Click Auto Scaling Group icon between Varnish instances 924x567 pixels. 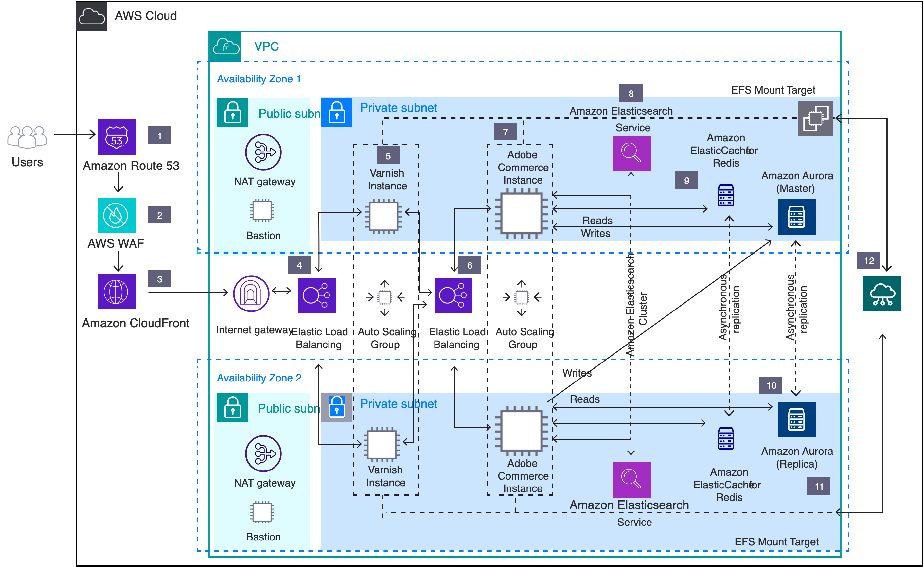click(385, 297)
